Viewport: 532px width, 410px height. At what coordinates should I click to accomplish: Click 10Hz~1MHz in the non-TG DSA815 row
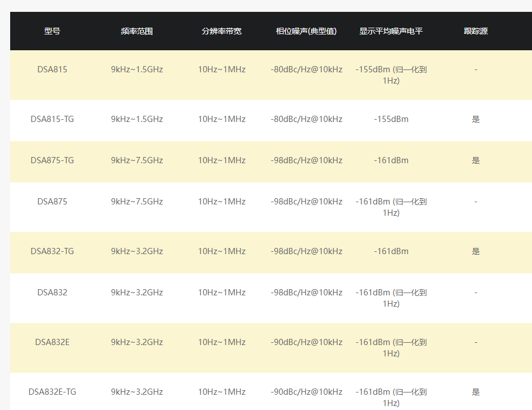click(221, 69)
